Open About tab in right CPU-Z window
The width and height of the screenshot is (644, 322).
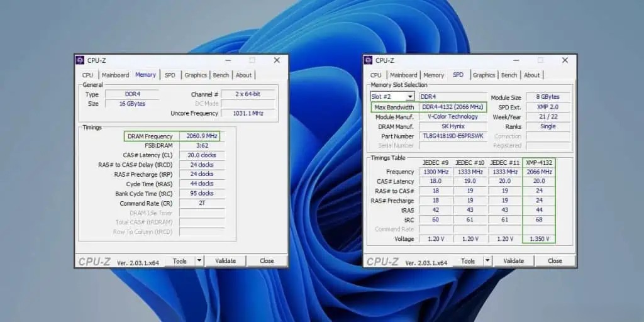click(532, 75)
